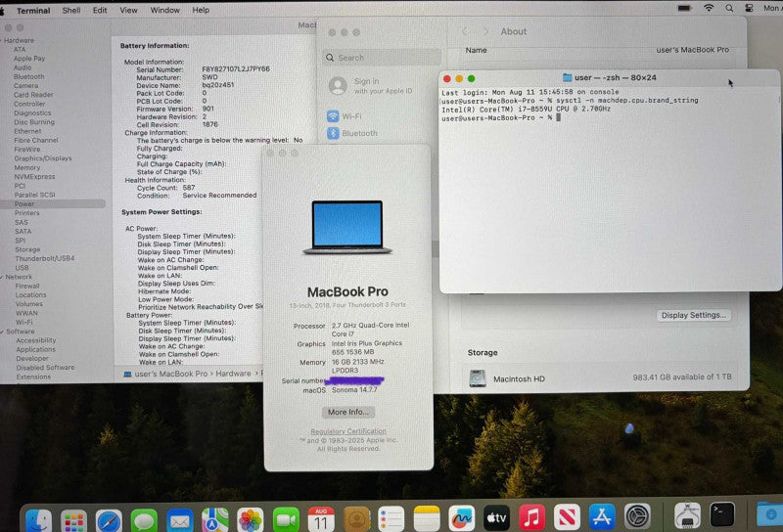The image size is (783, 532).
Task: Open the Shell menu
Action: pos(71,10)
